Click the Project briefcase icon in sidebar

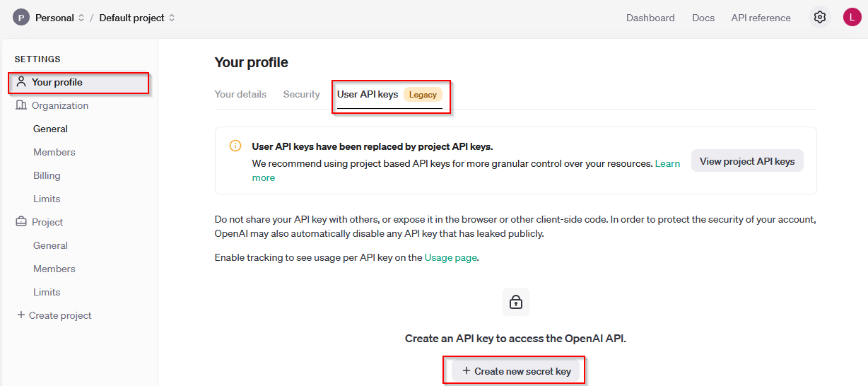coord(21,222)
